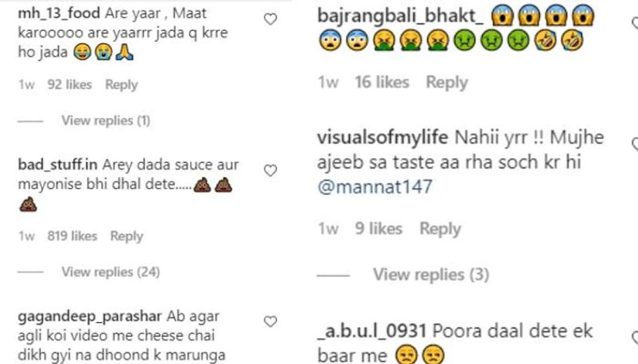This screenshot has height=364, width=638.
Task: Open mh_13_food profile username
Action: [x=60, y=13]
